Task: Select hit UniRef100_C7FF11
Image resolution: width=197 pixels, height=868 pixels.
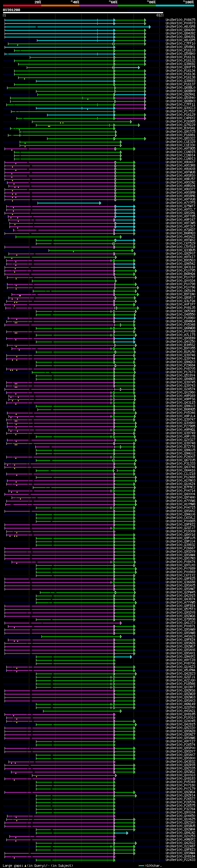Action: tap(180, 104)
